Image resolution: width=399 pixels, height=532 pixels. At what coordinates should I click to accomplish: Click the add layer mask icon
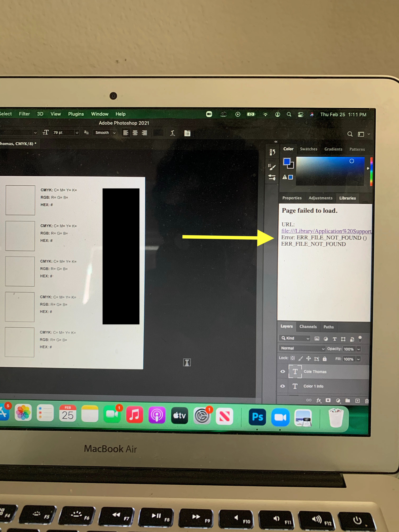point(328,400)
